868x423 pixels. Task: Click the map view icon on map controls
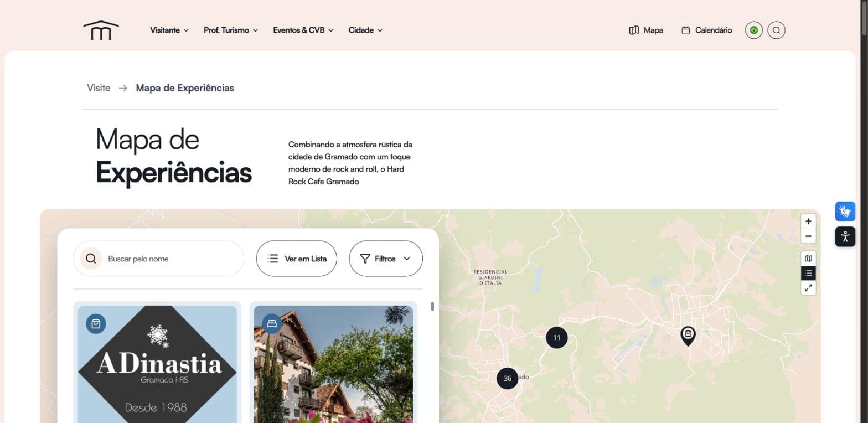pyautogui.click(x=808, y=259)
